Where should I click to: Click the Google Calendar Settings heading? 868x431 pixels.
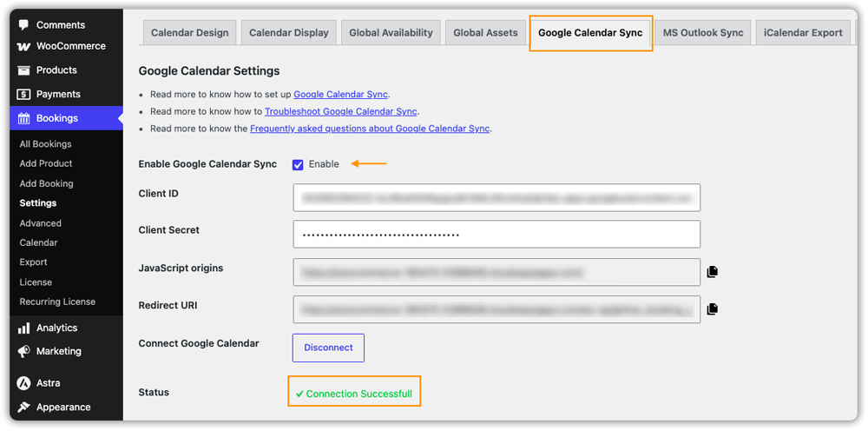[209, 71]
